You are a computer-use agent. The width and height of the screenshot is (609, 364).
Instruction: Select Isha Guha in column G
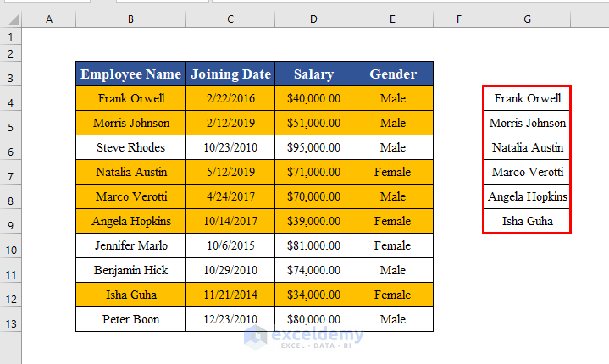click(527, 221)
